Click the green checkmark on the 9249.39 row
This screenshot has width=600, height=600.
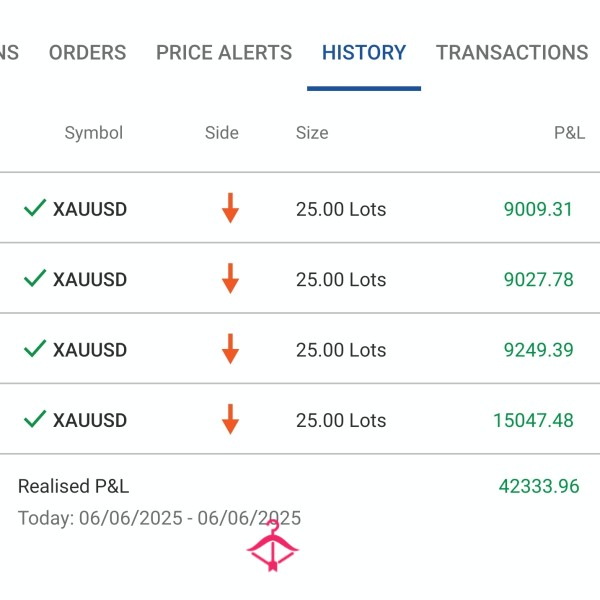tap(35, 348)
